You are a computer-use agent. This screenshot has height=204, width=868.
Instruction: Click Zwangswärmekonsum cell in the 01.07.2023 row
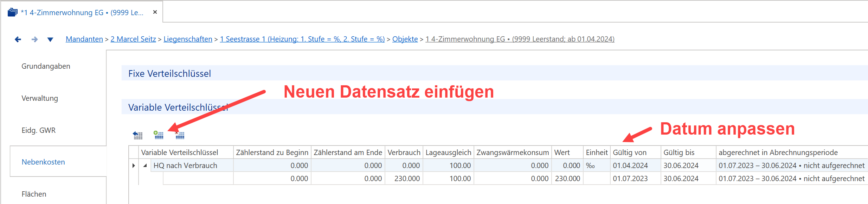pyautogui.click(x=513, y=178)
